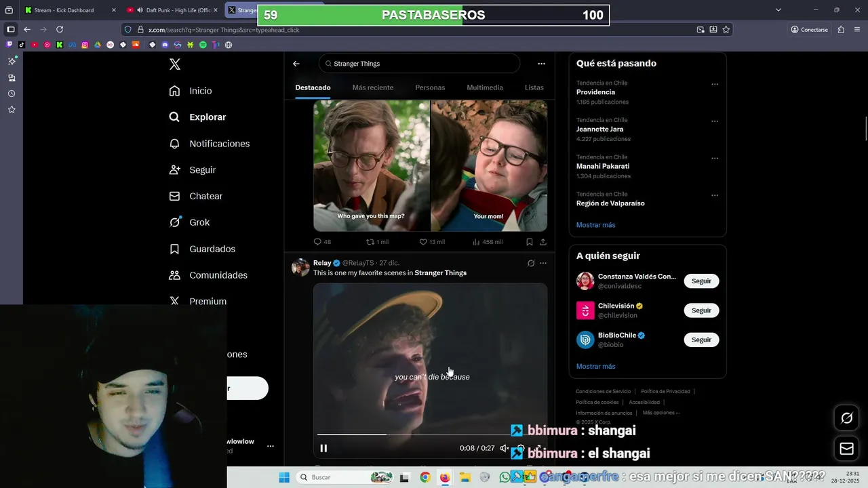Bookmark this page with the star
This screenshot has width=868, height=488.
click(x=726, y=29)
